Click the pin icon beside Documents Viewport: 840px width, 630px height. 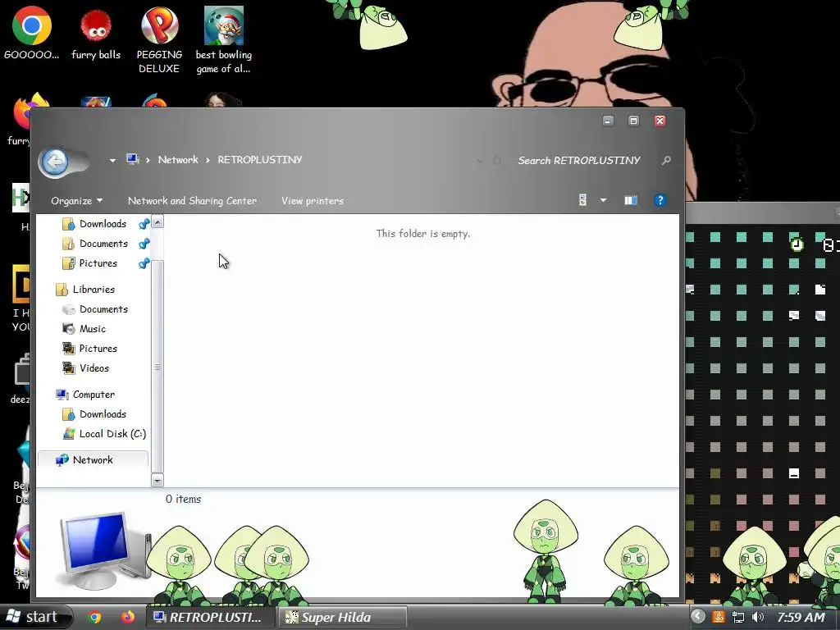tap(144, 244)
